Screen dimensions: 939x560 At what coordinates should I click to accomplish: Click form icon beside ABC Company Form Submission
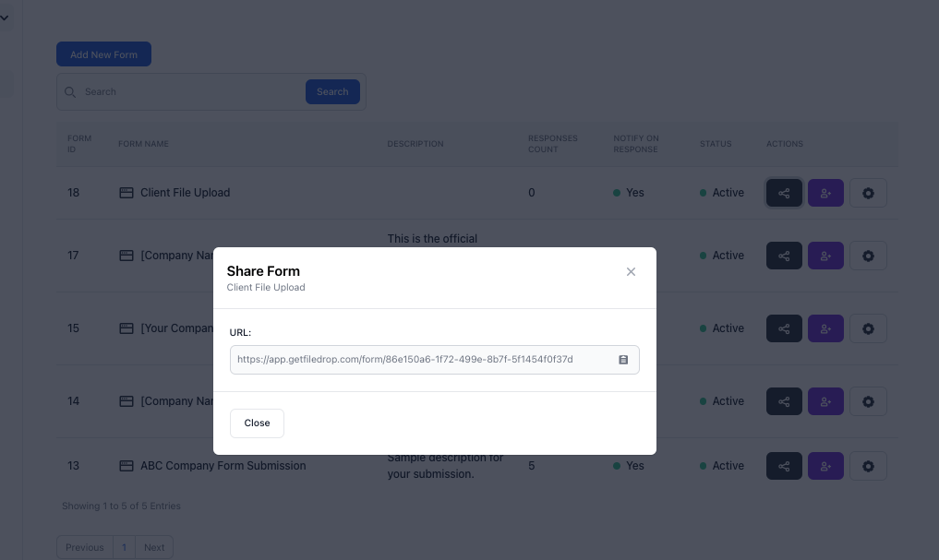tap(126, 466)
